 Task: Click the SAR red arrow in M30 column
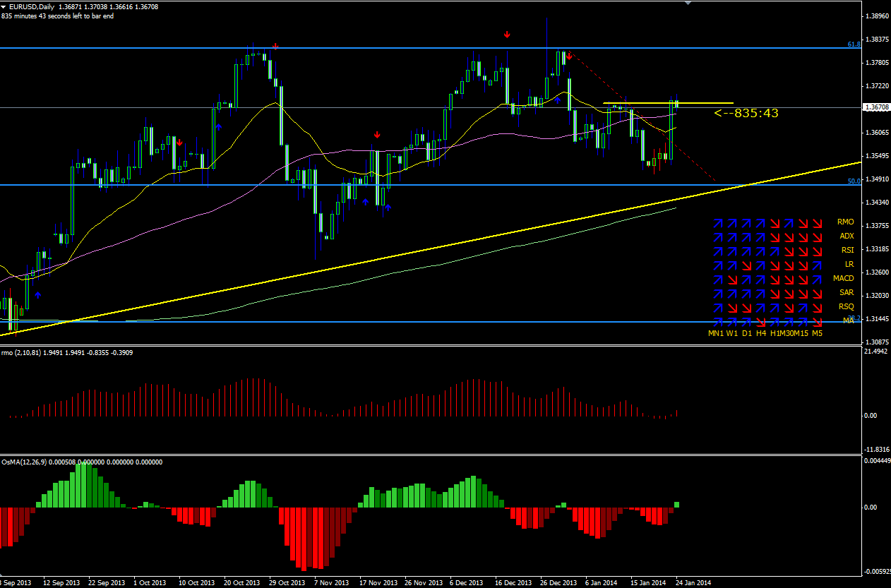[789, 294]
